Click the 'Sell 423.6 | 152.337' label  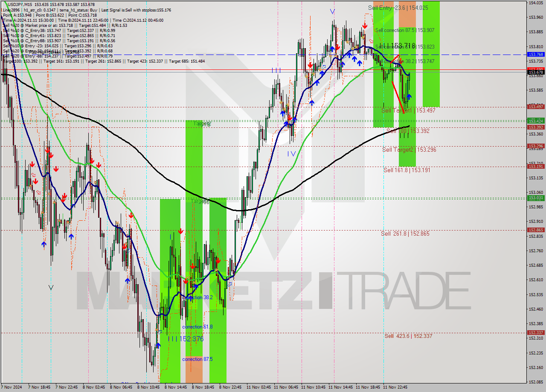(408, 336)
